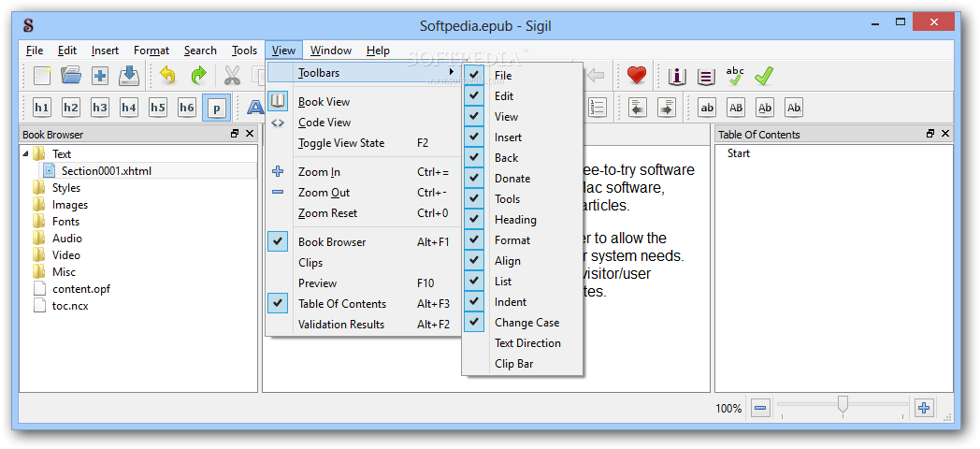The width and height of the screenshot is (980, 449).
Task: Click the zoom out minus button
Action: tap(760, 409)
